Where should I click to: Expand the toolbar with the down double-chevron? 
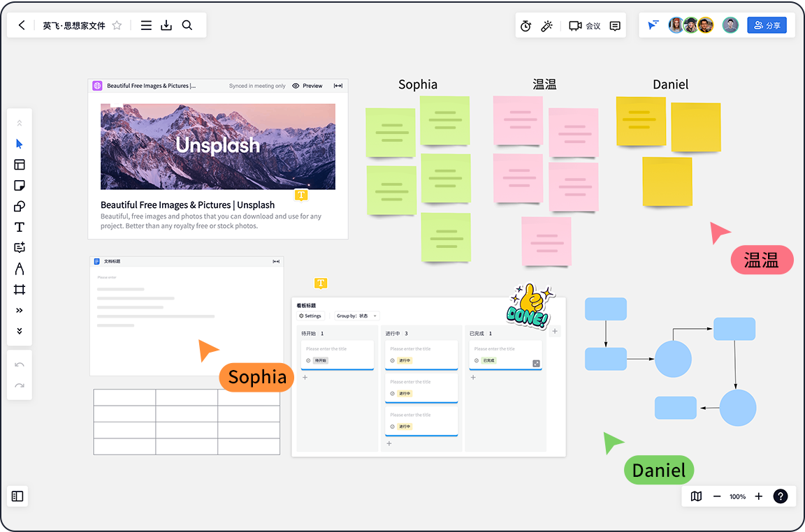point(20,331)
